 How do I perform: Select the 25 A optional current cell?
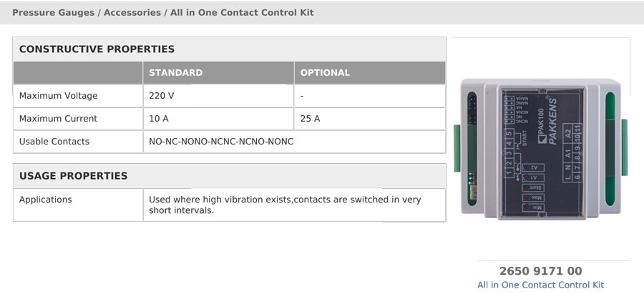pos(370,119)
